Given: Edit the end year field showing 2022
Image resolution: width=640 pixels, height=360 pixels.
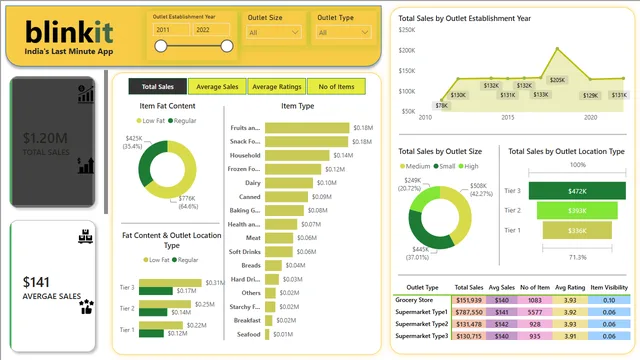Looking at the screenshot, I should 211,30.
